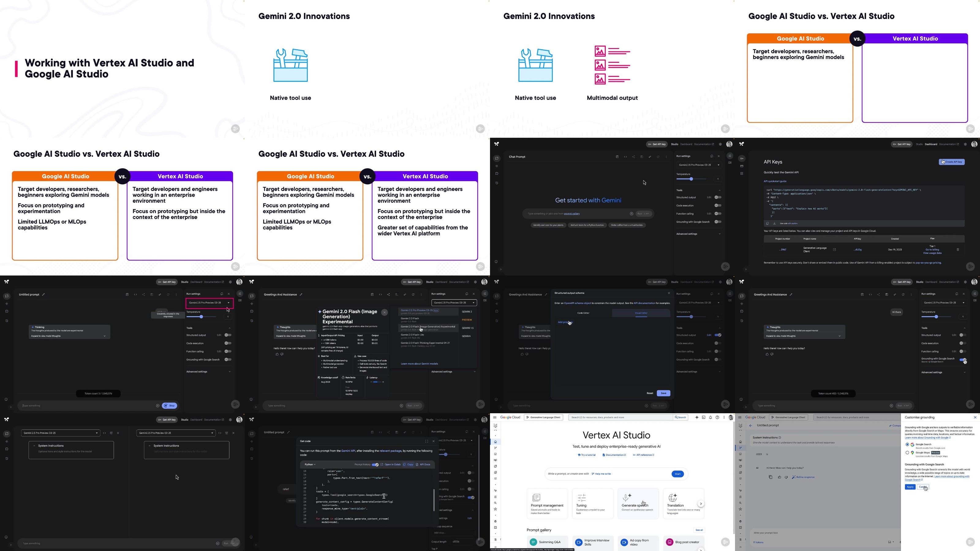This screenshot has height=551, width=980.
Task: Choose Gemini 2.0 Flash-Lite from the model list
Action: coord(428,336)
